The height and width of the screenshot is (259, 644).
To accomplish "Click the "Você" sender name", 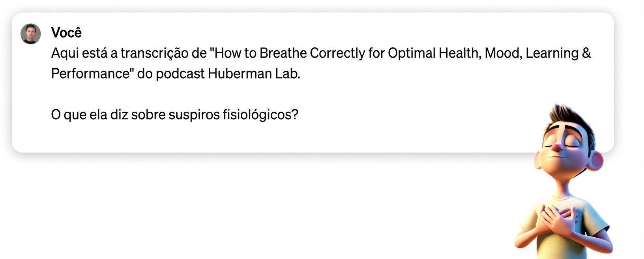I will [66, 33].
